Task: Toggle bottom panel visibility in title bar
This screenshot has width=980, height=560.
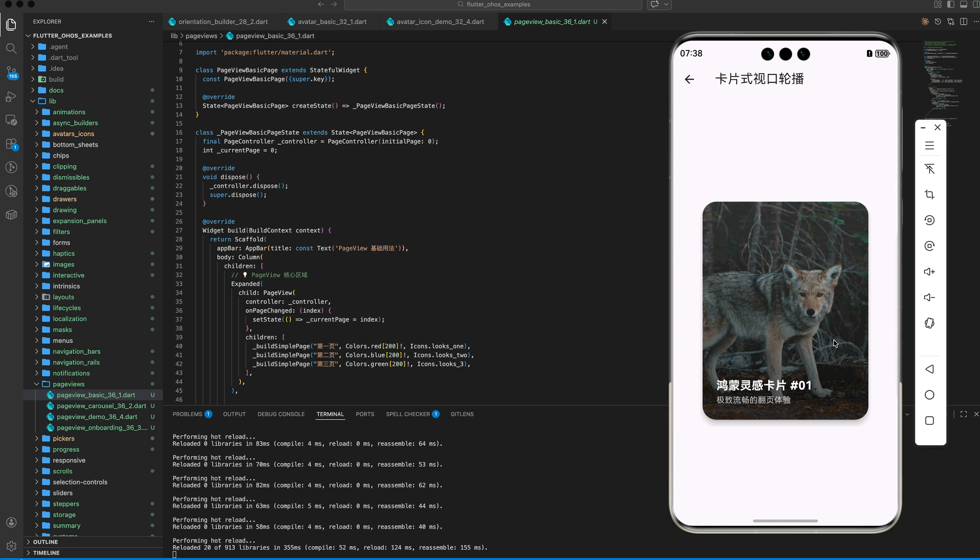Action: coord(964,4)
